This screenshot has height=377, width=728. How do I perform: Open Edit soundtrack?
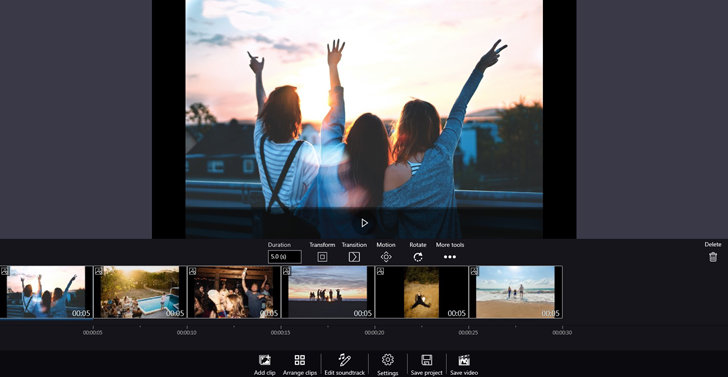tap(344, 360)
